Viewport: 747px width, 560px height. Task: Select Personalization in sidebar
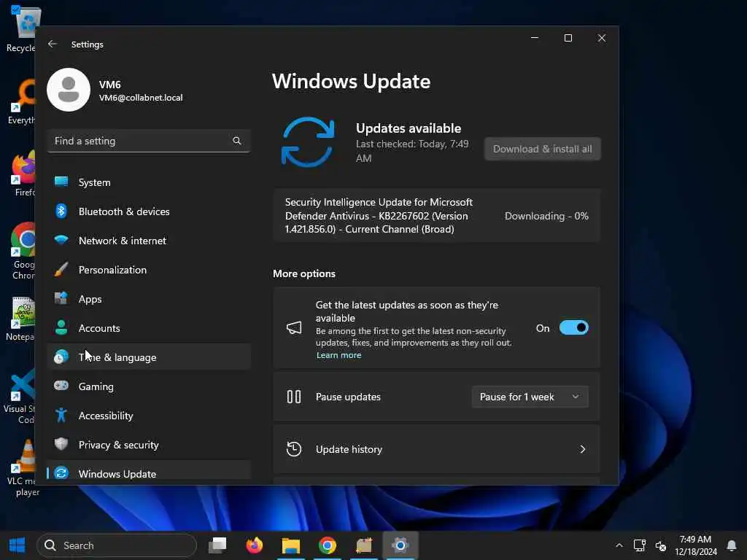pyautogui.click(x=149, y=270)
